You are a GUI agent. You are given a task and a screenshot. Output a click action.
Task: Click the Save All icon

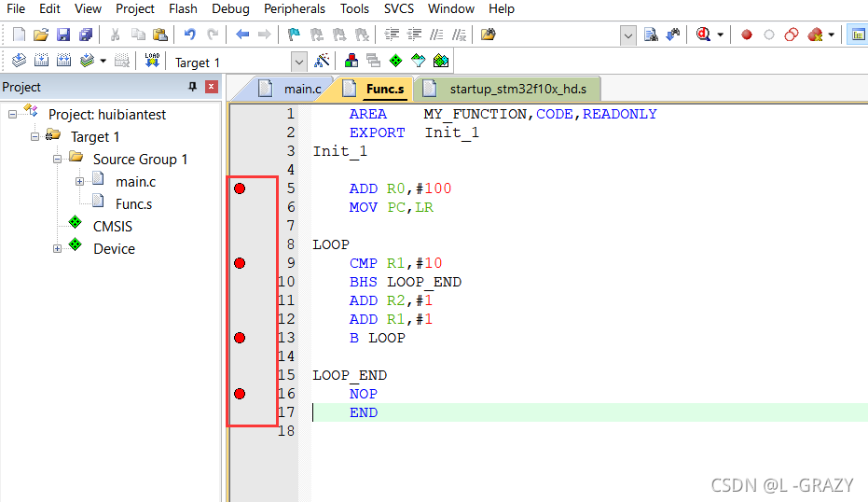(x=86, y=35)
